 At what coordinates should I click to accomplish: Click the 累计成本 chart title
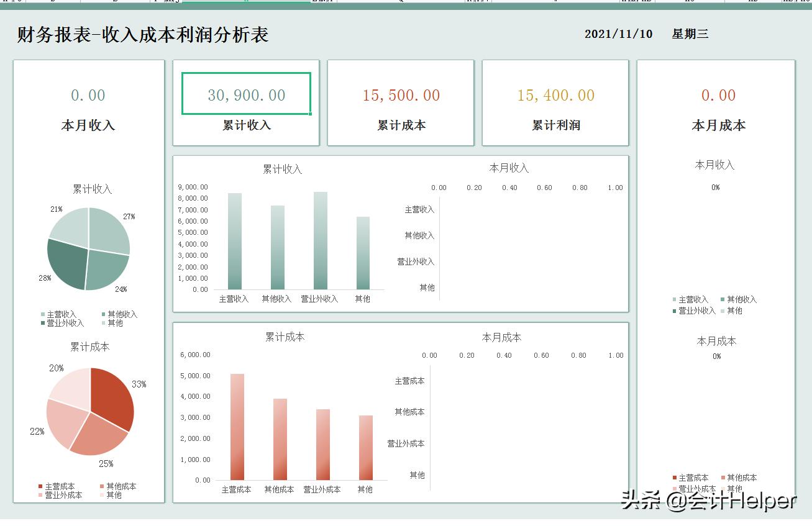click(x=284, y=337)
